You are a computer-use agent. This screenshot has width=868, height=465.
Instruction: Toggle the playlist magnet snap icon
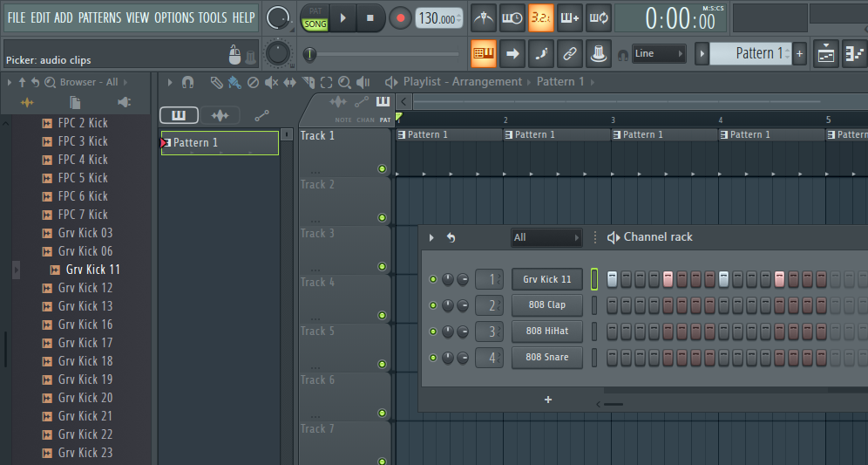point(187,82)
